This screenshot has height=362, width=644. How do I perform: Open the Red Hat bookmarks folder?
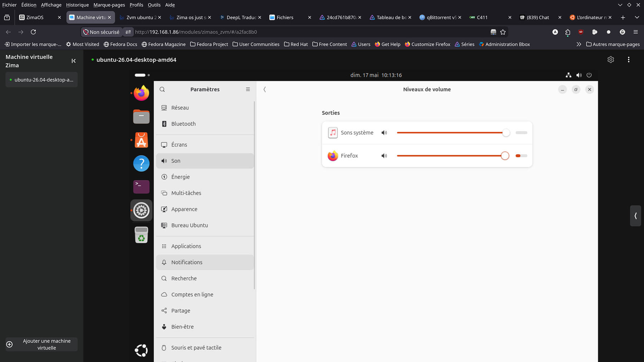(x=296, y=44)
